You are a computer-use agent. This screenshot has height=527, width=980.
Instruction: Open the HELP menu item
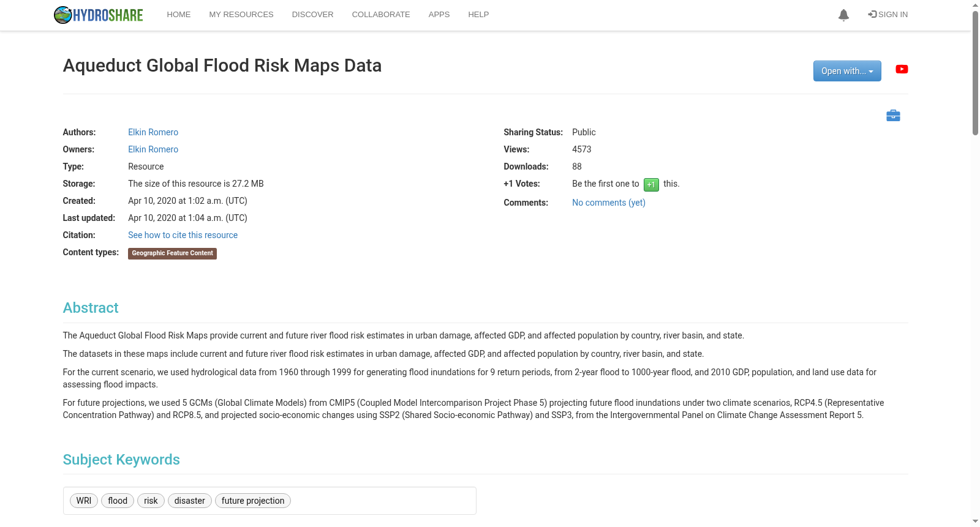pos(478,15)
